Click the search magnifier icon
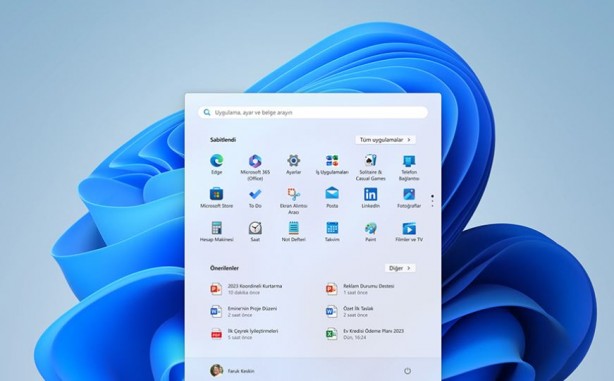Image resolution: width=614 pixels, height=381 pixels. coord(207,112)
